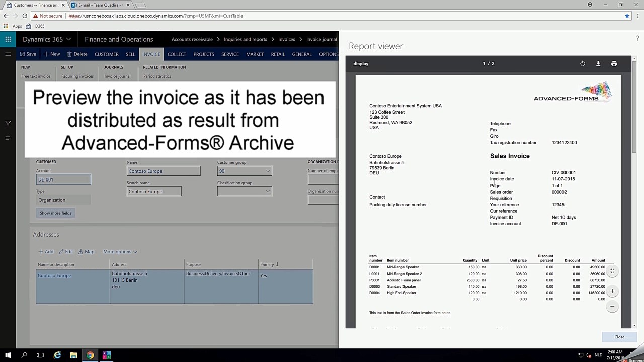Image resolution: width=644 pixels, height=362 pixels.
Task: Click the Save icon button
Action: (x=28, y=54)
